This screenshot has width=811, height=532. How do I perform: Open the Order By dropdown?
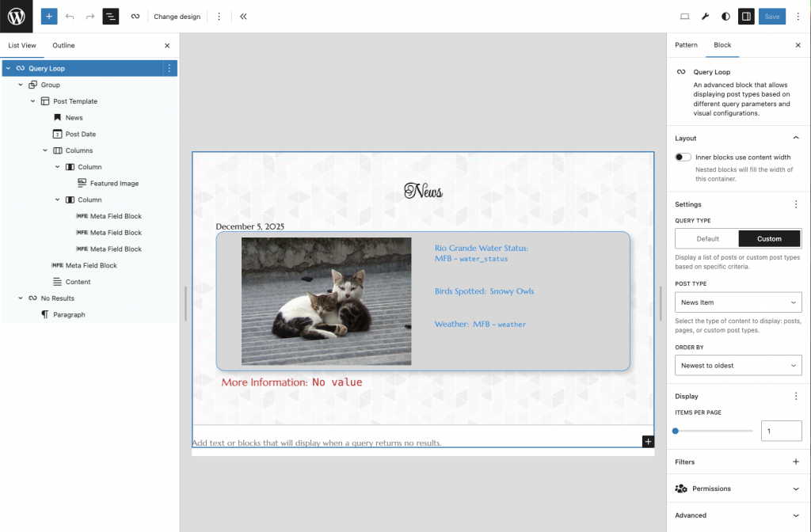[738, 365]
